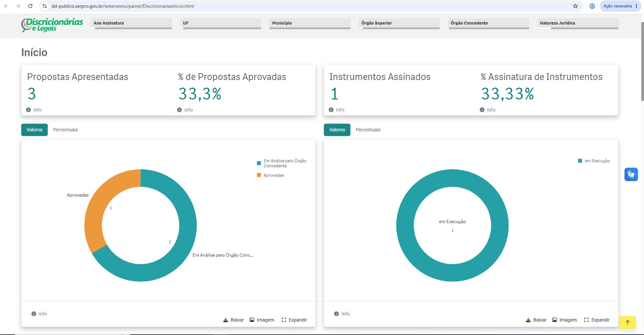The image size is (644, 335).
Task: Open the Ano Assinatura filter
Action: [132, 23]
